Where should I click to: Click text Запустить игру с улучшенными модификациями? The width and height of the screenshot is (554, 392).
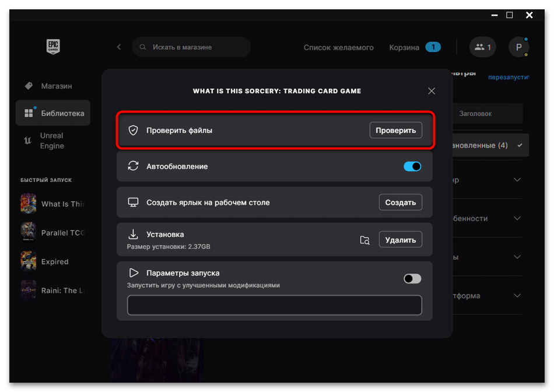(x=203, y=285)
